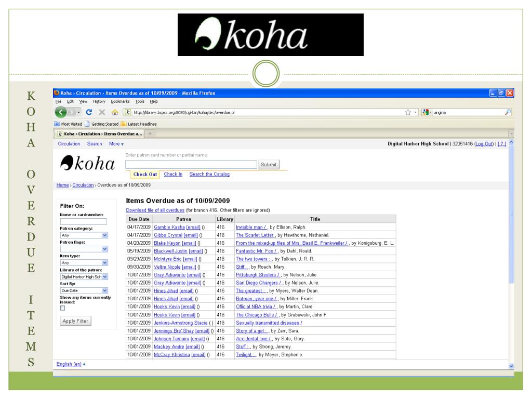Open the English (en) language selector
The height and width of the screenshot is (399, 532).
click(x=71, y=364)
